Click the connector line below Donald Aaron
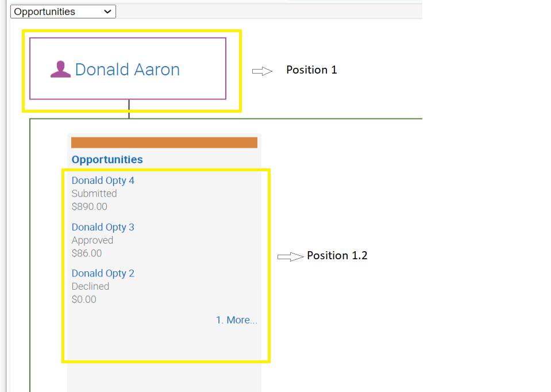Viewport: 551px width, 392px height. (x=129, y=109)
